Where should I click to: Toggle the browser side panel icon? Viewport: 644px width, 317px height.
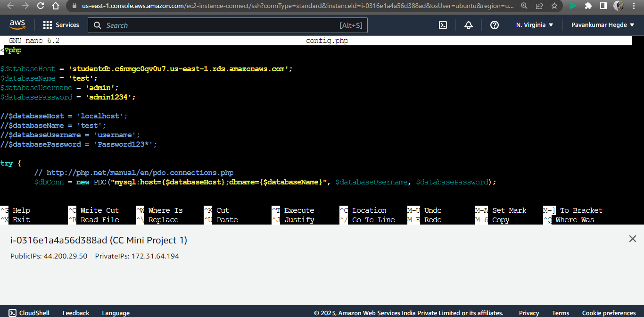(603, 6)
